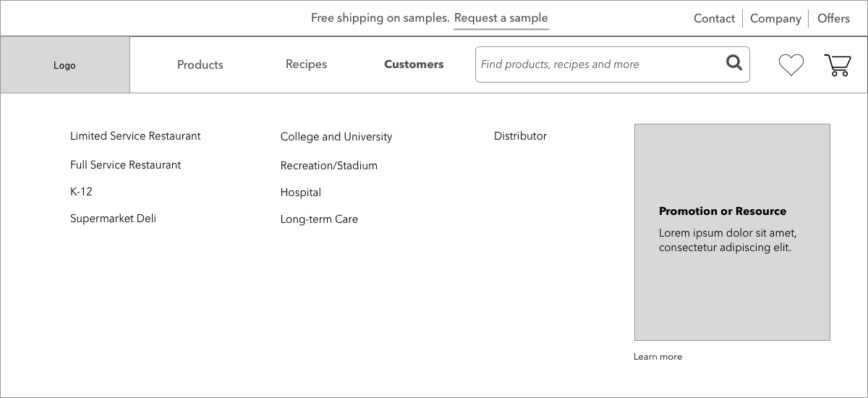Select the Customers menu item
Image resolution: width=868 pixels, height=398 pixels.
click(x=414, y=64)
